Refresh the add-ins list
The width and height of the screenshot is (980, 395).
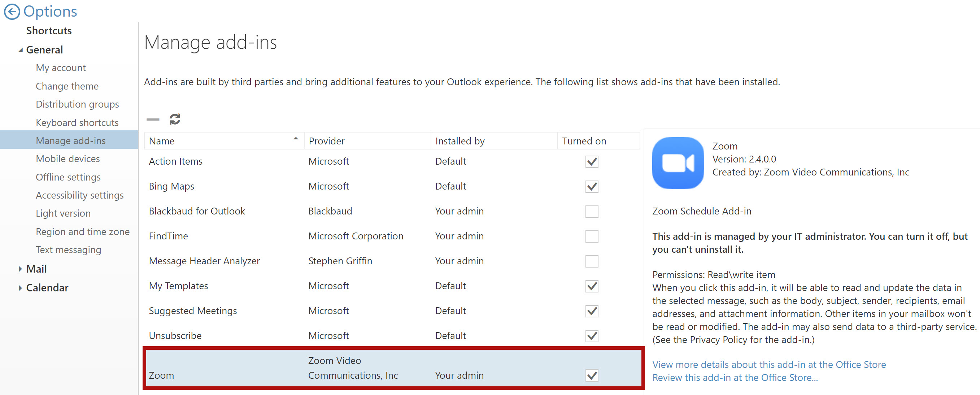click(x=175, y=120)
